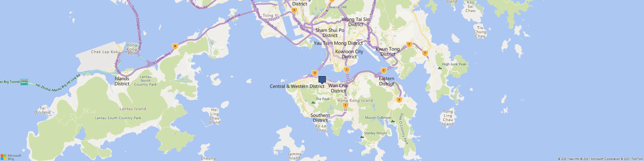Select the High Junk Peak mountain marker

coord(440,68)
